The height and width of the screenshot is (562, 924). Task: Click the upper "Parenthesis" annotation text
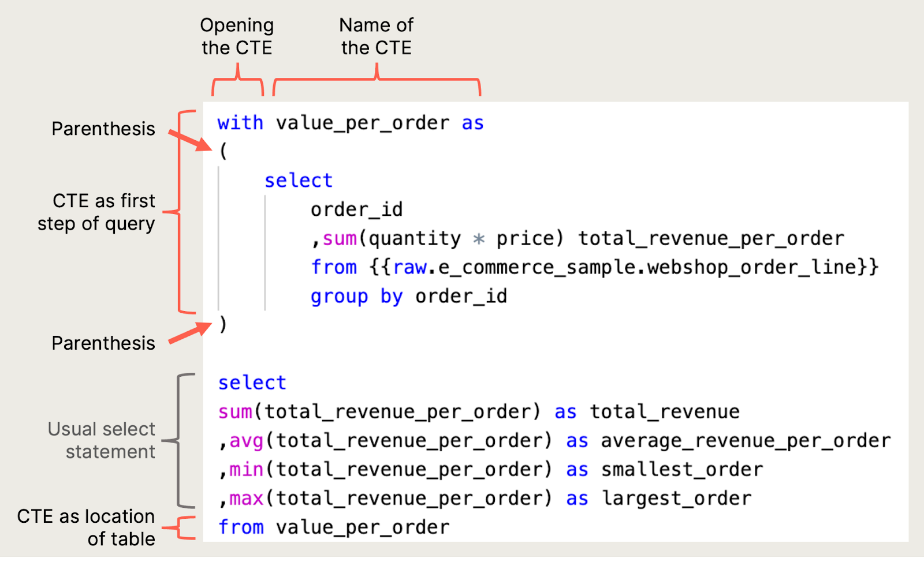tap(103, 129)
